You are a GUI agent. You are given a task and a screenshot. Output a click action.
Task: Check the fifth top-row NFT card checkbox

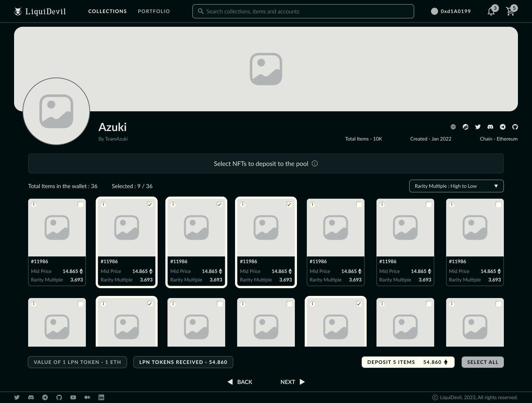359,204
